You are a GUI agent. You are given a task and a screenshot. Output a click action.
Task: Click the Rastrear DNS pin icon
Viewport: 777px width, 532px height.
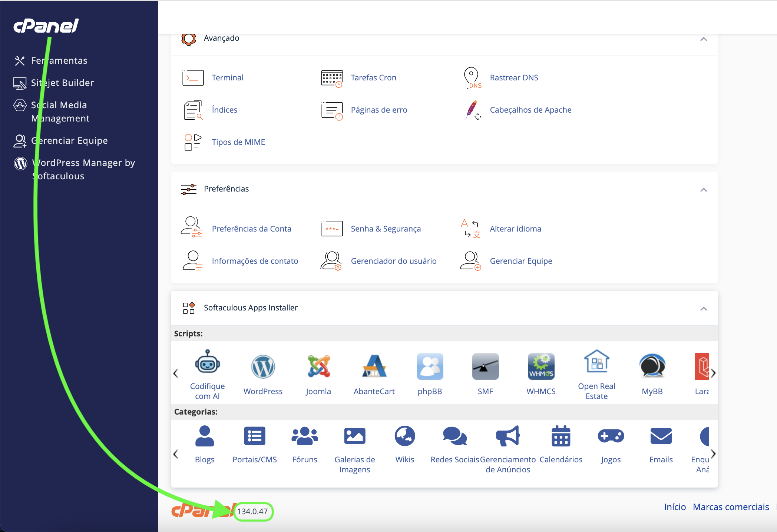coord(472,78)
